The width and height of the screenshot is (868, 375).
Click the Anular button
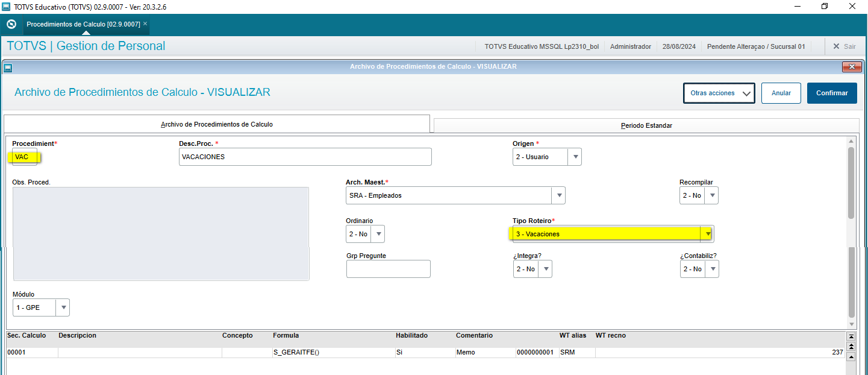pos(781,93)
